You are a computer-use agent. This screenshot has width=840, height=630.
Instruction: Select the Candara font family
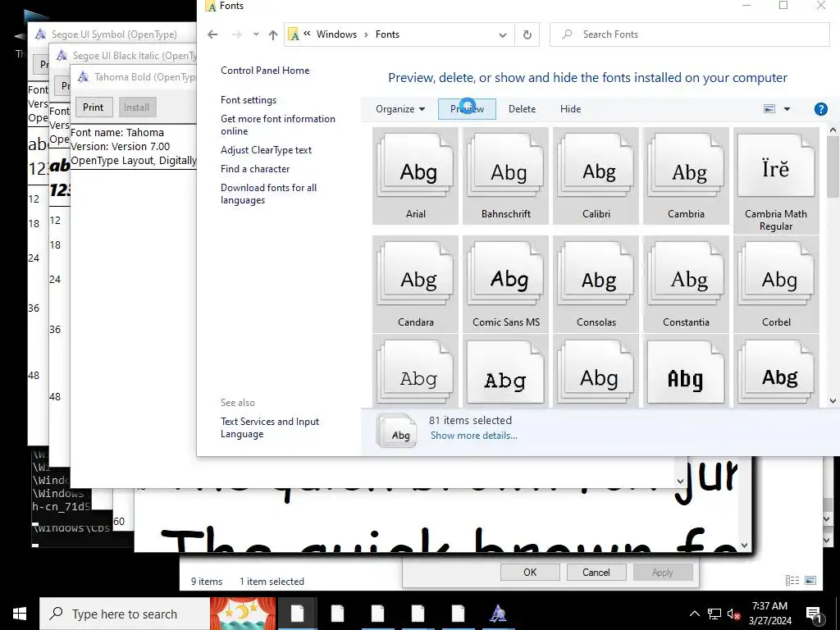point(415,284)
